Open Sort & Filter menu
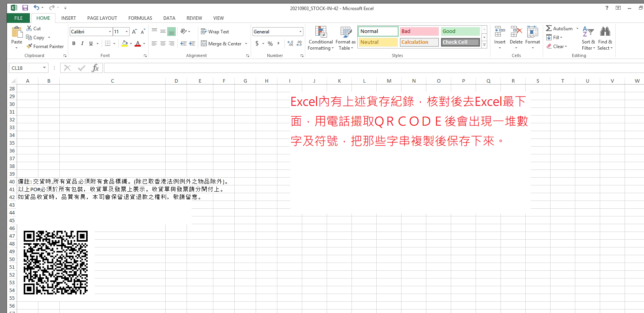The width and height of the screenshot is (644, 313). 588,38
